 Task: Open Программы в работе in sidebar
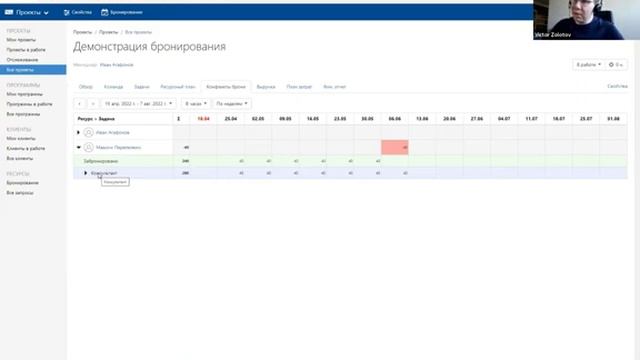click(29, 104)
